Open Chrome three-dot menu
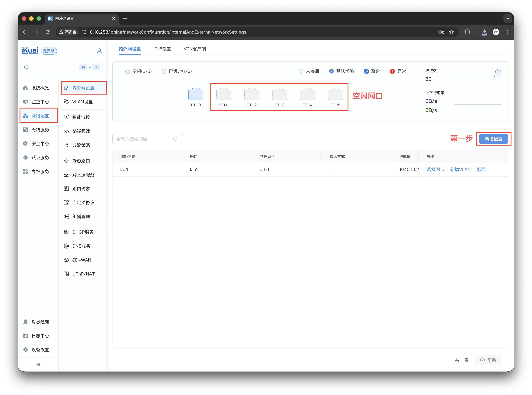This screenshot has width=532, height=395. click(x=507, y=32)
